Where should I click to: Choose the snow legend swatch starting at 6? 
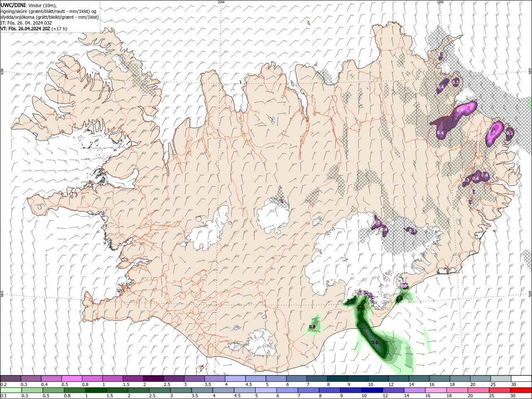(296, 378)
